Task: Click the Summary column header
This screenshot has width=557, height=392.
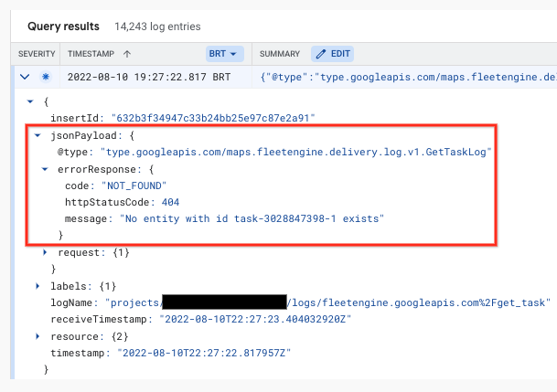Action: point(281,54)
